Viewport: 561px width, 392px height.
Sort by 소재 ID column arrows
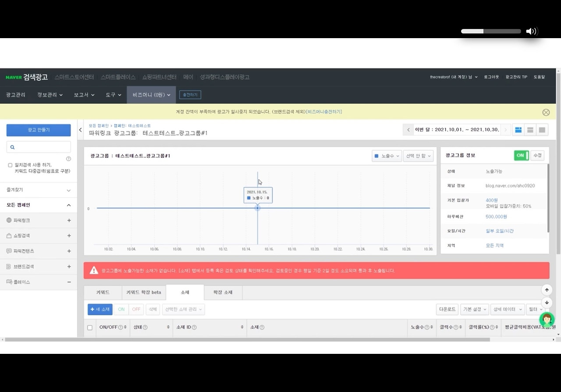pos(242,328)
